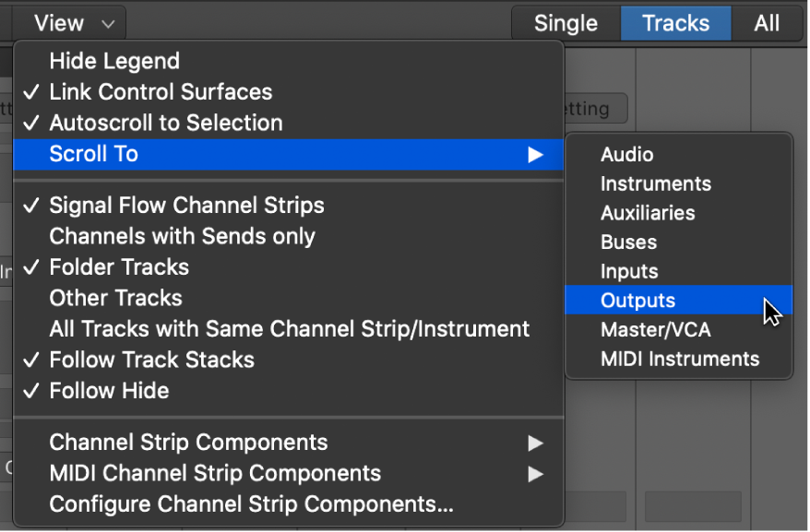Viewport: 810px width, 532px height.
Task: Switch to the All view mode
Action: [767, 23]
